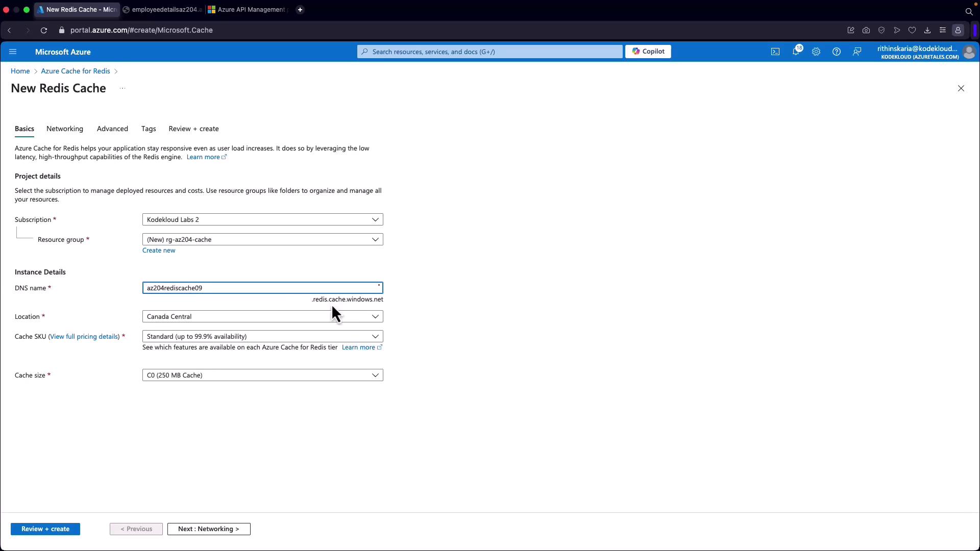The image size is (980, 551).
Task: Click the Review + create button
Action: tap(45, 529)
